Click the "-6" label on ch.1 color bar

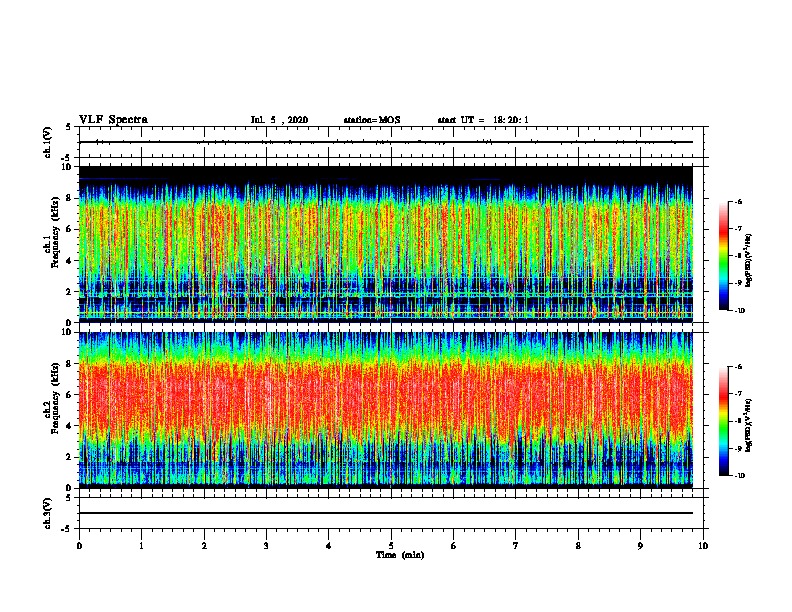[738, 201]
